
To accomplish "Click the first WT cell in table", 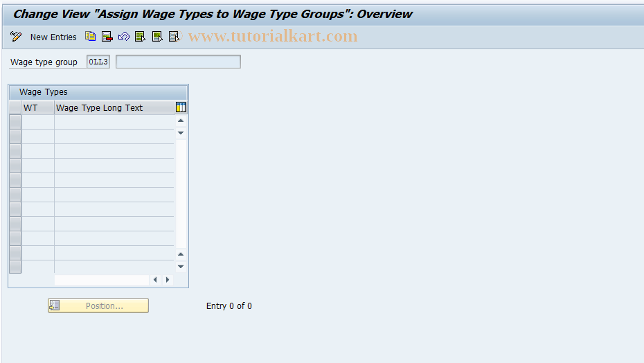I will pos(38,122).
